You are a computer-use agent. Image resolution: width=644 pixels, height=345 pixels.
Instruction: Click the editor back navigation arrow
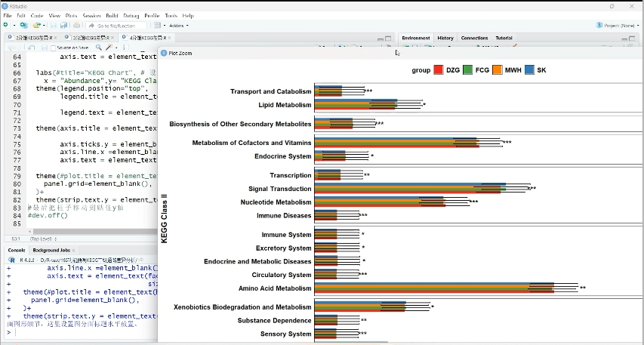pos(11,48)
